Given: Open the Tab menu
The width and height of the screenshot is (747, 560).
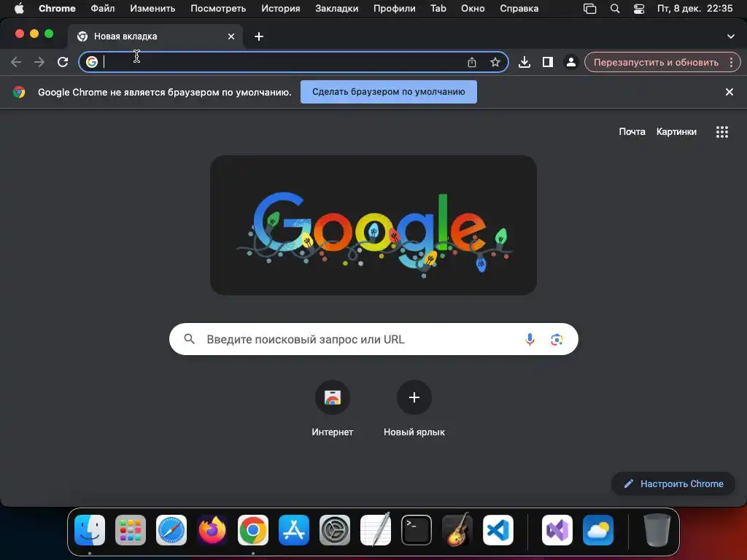Looking at the screenshot, I should pos(438,9).
